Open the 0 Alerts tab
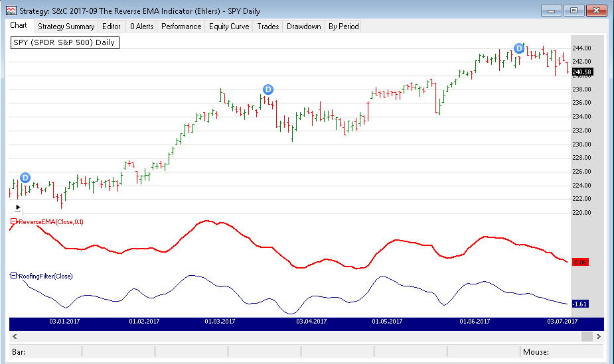Screen dimensions: 614x364 tap(141, 27)
